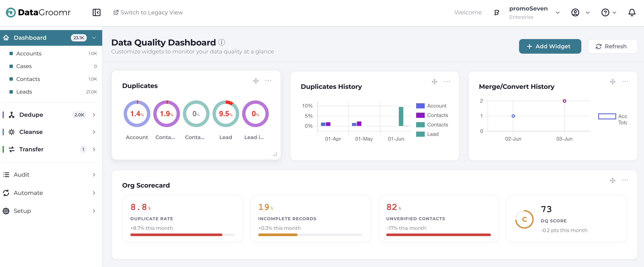Click the Dashboard home icon
The image size is (644, 267).
[x=6, y=38]
